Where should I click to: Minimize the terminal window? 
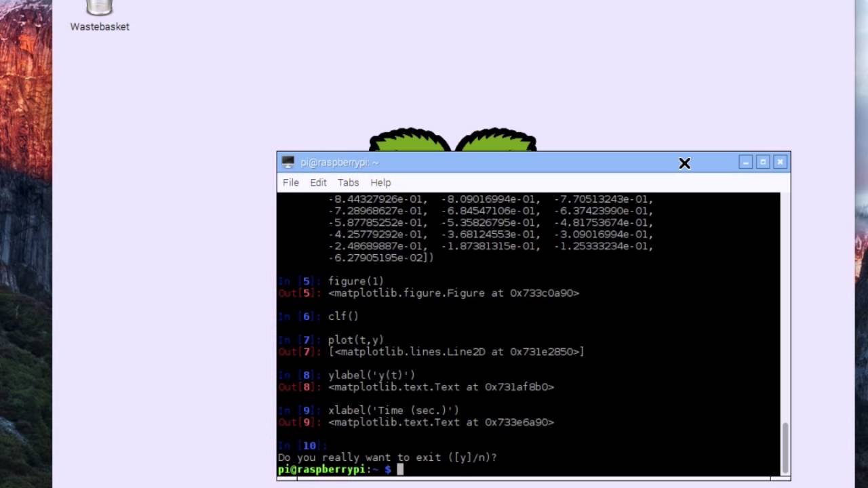pyautogui.click(x=745, y=162)
